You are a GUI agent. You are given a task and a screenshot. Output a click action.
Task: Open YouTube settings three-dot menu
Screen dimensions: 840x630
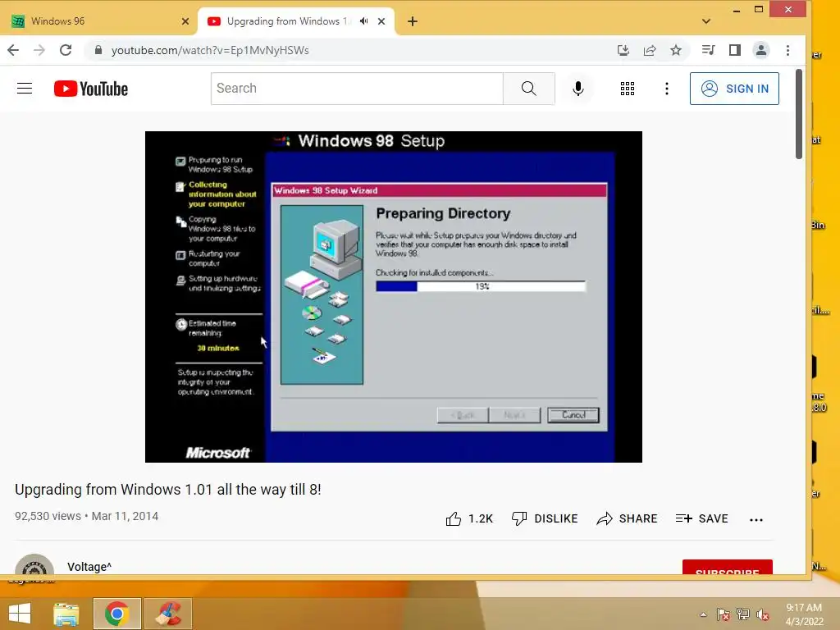tap(666, 89)
